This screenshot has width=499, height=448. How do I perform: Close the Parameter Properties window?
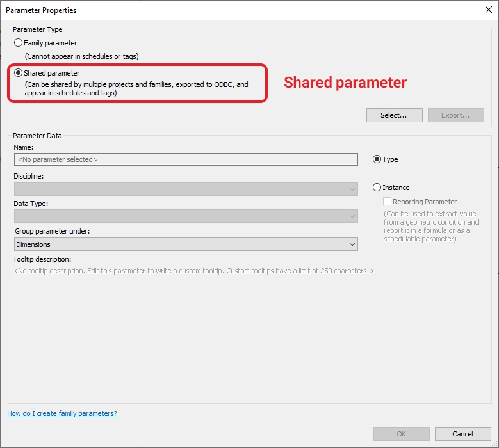click(488, 10)
